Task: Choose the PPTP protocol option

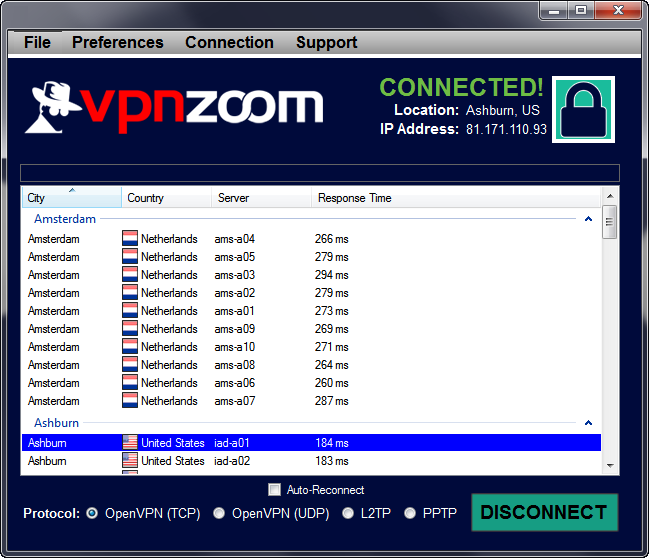Action: click(410, 513)
